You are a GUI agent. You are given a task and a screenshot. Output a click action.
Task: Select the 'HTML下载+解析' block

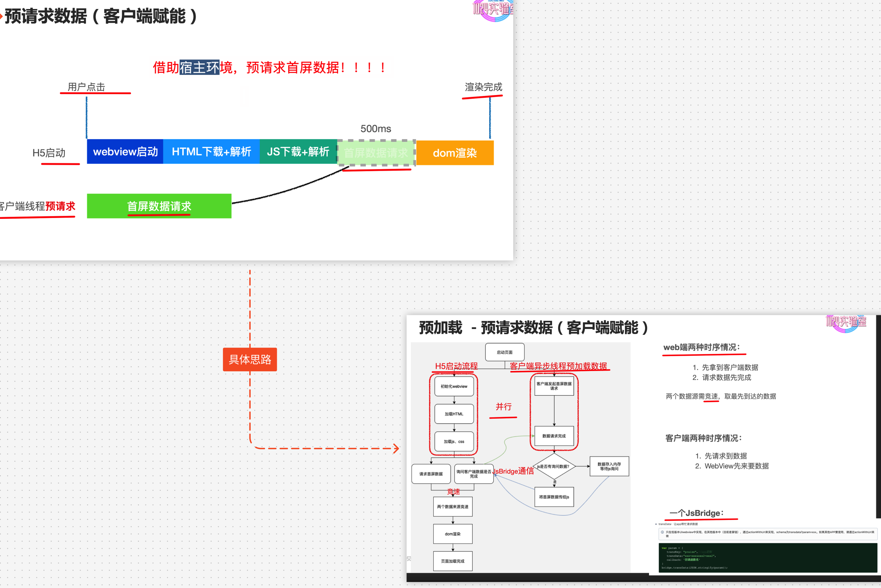(211, 152)
